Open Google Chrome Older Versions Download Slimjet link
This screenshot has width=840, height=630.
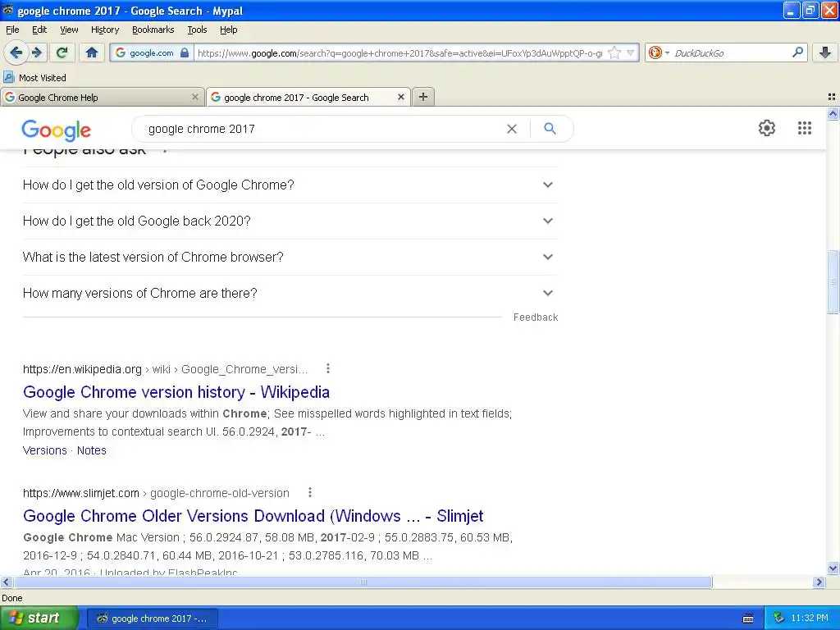click(x=253, y=516)
